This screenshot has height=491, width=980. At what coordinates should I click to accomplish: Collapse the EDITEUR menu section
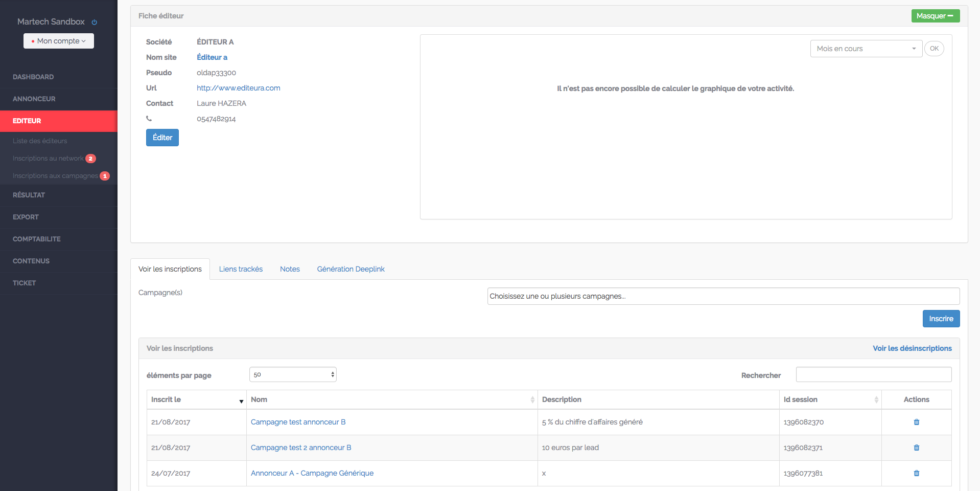tap(59, 121)
